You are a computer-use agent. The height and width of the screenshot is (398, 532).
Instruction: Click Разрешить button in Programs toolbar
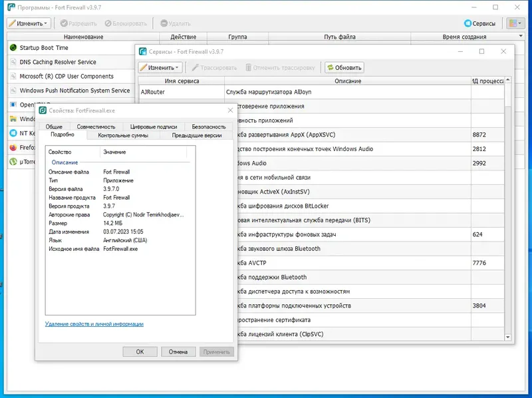[x=78, y=23]
